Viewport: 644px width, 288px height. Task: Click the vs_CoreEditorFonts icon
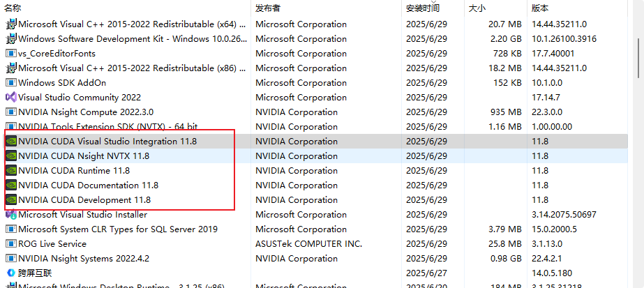pyautogui.click(x=10, y=54)
